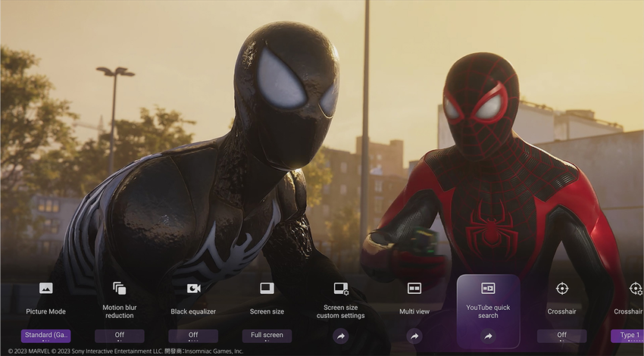Open the Standard (Ga.. picture mode selector
This screenshot has height=356, width=644.
(x=45, y=336)
